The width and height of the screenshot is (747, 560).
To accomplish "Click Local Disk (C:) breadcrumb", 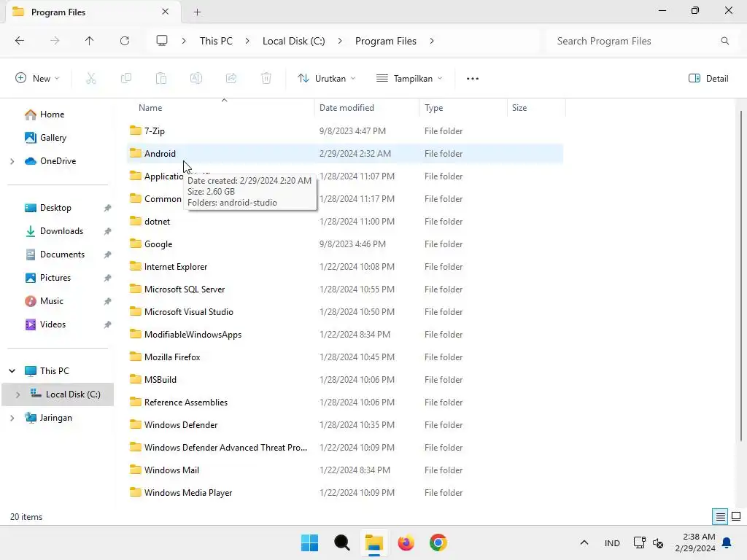I will [x=293, y=41].
